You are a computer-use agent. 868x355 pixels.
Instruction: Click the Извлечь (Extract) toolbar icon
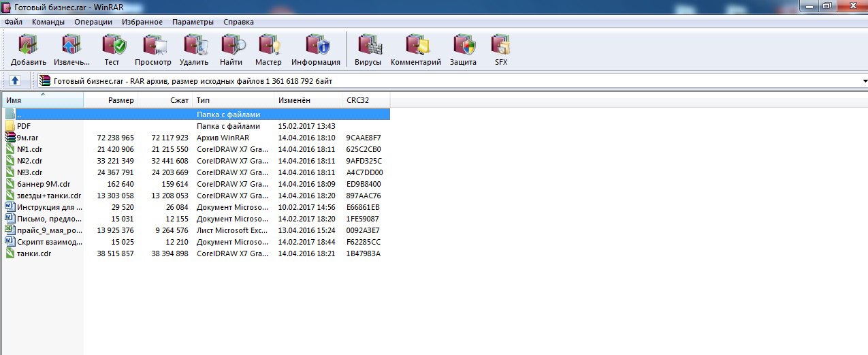point(71,46)
